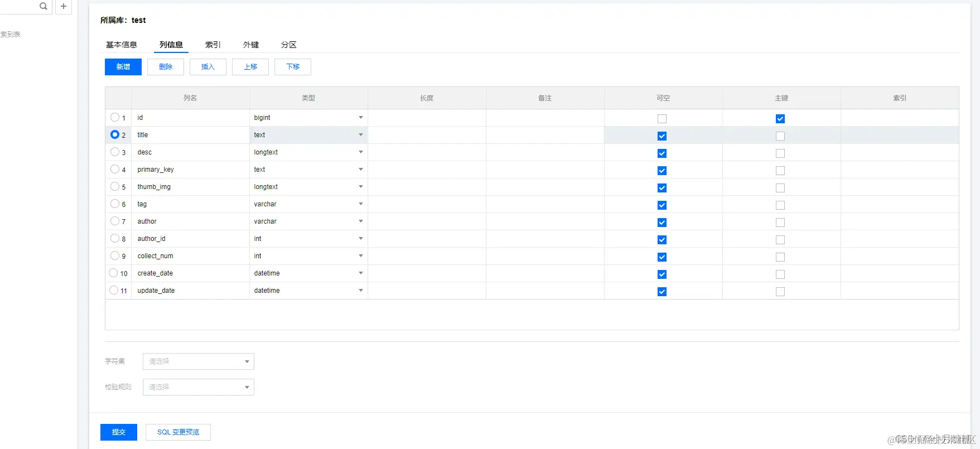This screenshot has height=449, width=980.
Task: Click the plus icon beside search
Action: (64, 6)
